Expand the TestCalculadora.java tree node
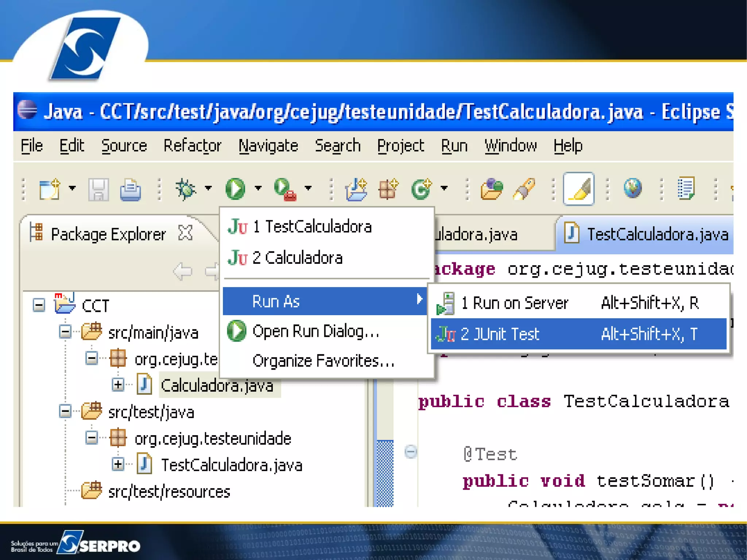 tap(118, 464)
